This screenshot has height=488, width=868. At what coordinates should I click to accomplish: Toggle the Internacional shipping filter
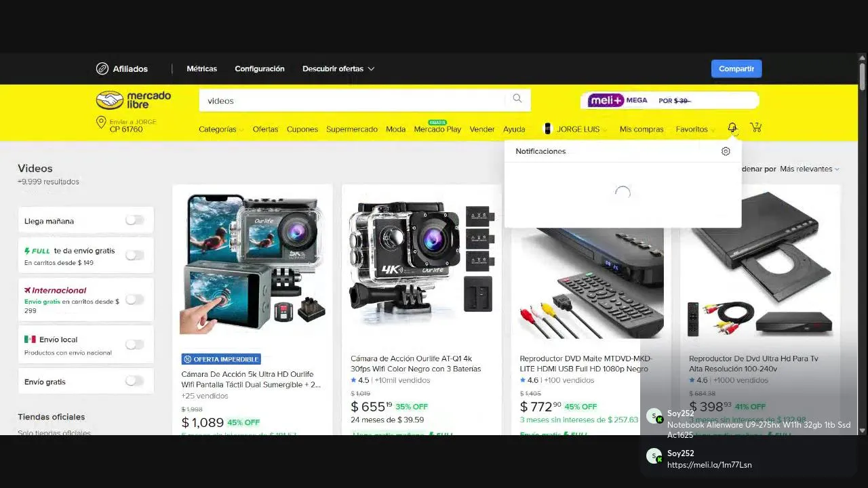pos(135,300)
